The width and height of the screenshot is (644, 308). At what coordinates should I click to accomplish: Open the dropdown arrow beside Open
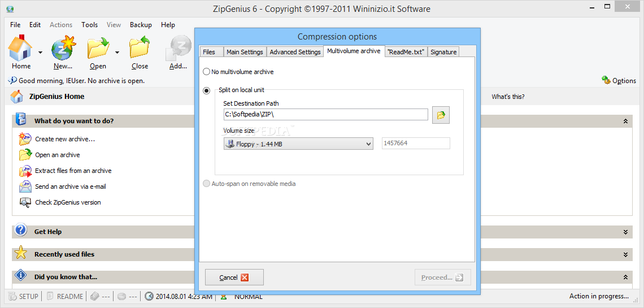[117, 52]
